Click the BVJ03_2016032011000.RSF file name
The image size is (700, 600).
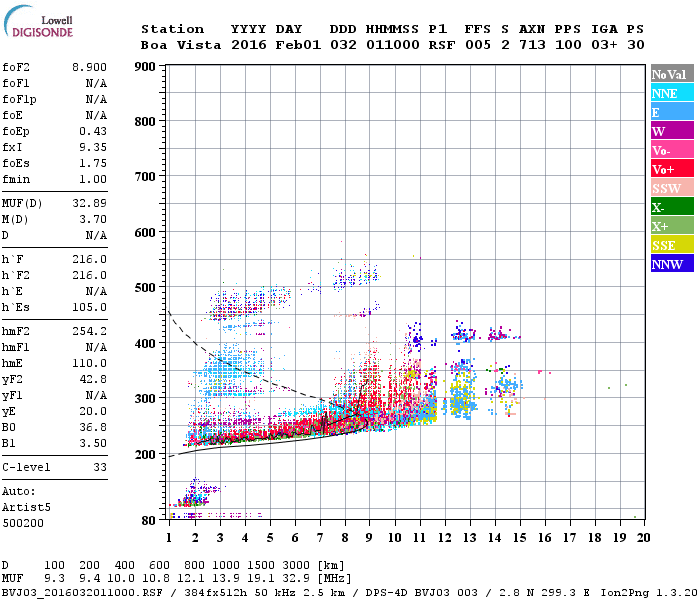point(82,593)
